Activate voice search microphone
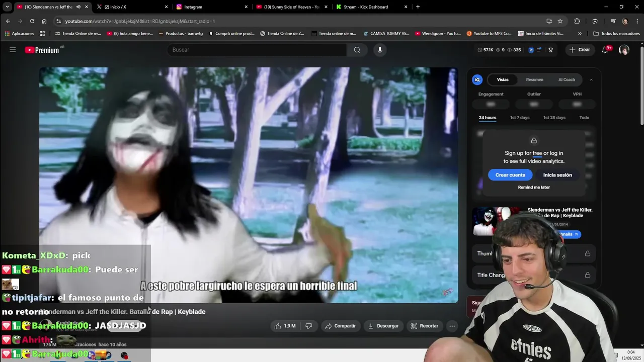Viewport: 644px width, 362px height. point(380,50)
